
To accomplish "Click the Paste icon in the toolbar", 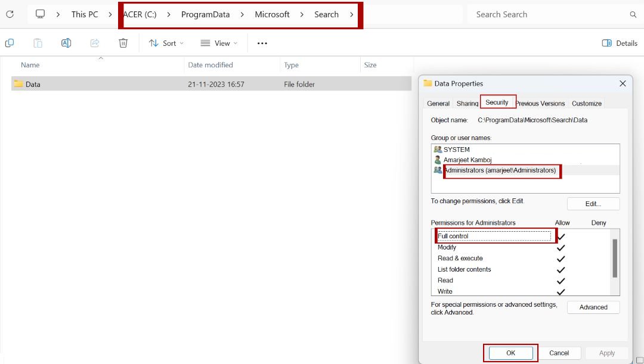I will pos(38,43).
